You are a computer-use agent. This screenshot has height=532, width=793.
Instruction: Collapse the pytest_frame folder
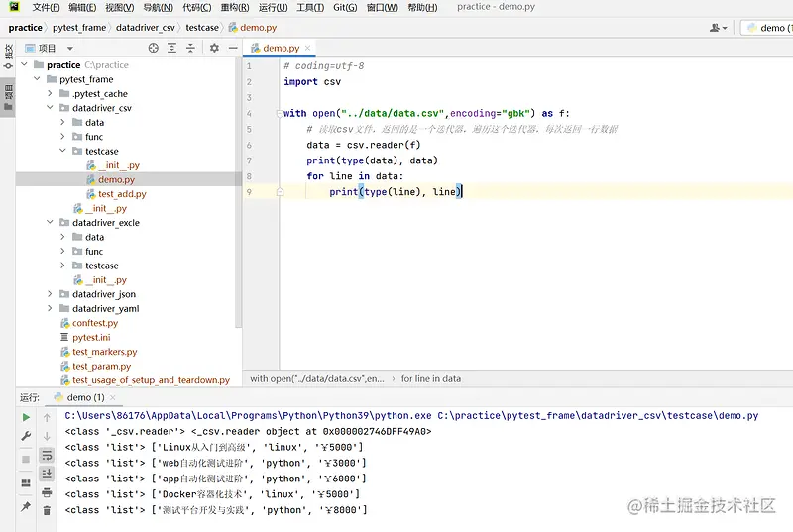pyautogui.click(x=37, y=79)
